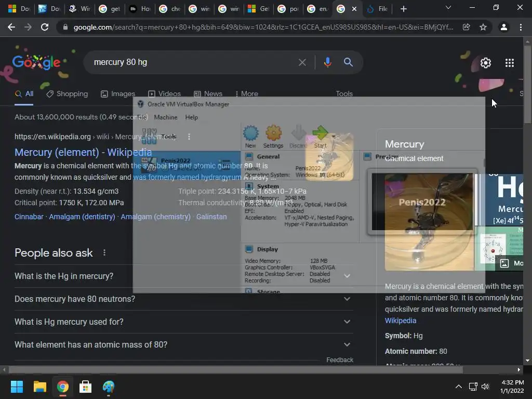Switch to the Shopping results tab
532x399 pixels.
point(67,94)
